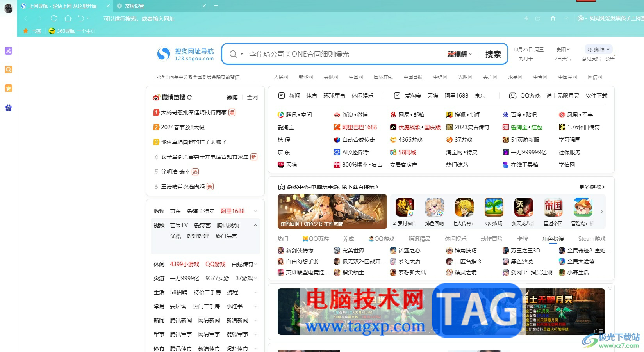
Task: Open the favorites star sidebar icon
Action: [x=9, y=88]
